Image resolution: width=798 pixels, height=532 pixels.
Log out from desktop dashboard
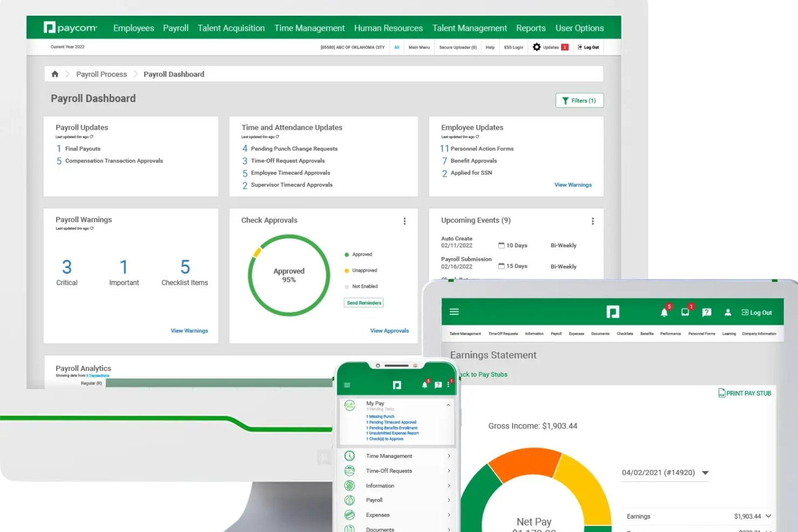coord(588,47)
